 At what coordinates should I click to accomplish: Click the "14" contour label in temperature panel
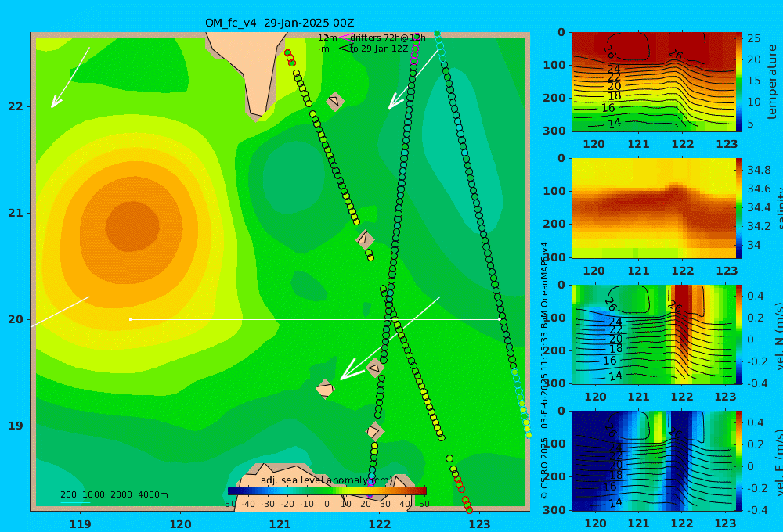tap(614, 123)
